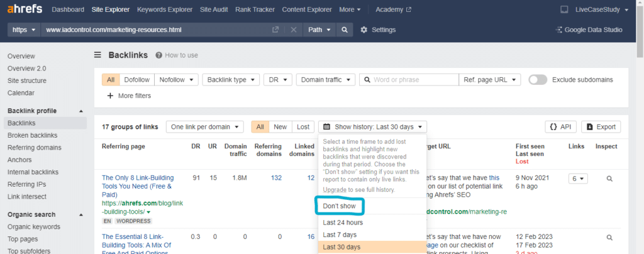The width and height of the screenshot is (644, 254).
Task: Open Overview in the sidebar
Action: click(21, 56)
